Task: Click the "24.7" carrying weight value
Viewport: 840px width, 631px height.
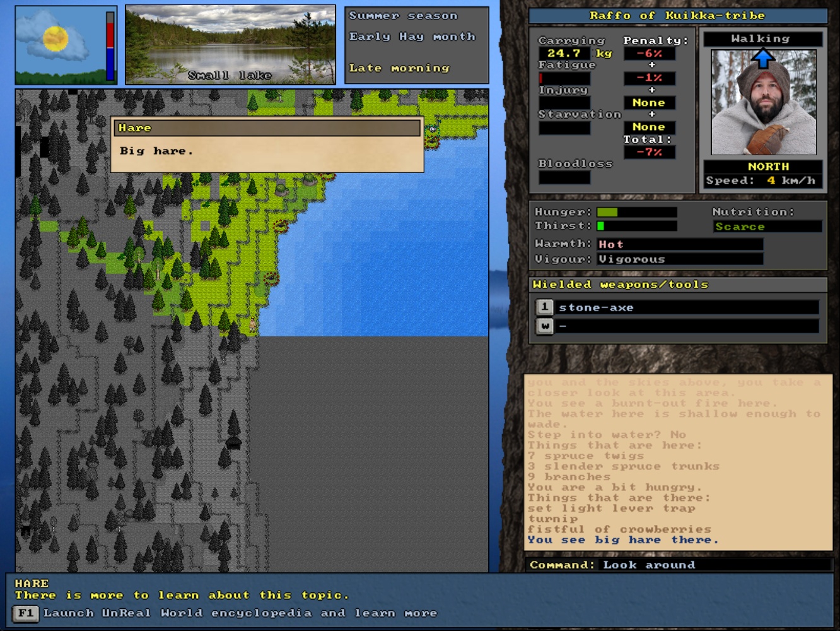Action: (x=564, y=54)
